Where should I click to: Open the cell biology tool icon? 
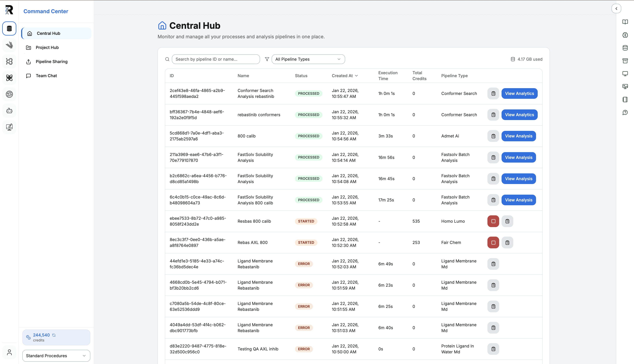[x=9, y=94]
